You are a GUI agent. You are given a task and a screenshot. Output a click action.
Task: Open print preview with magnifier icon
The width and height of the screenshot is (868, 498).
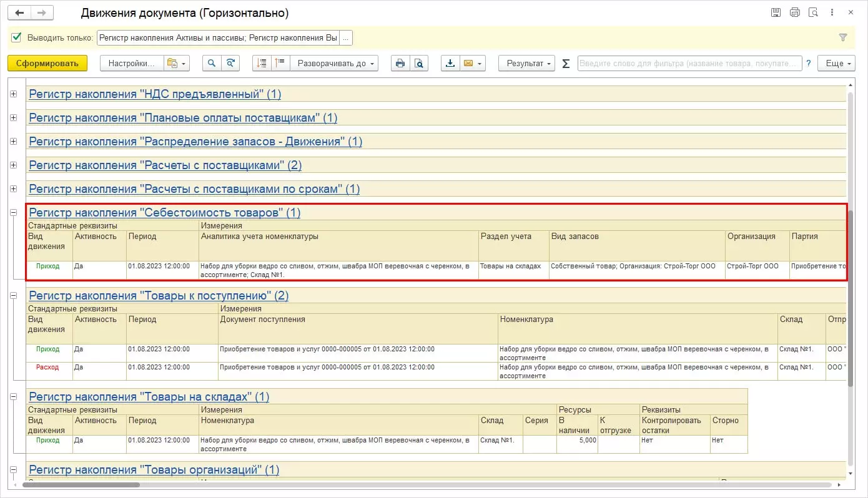click(419, 63)
